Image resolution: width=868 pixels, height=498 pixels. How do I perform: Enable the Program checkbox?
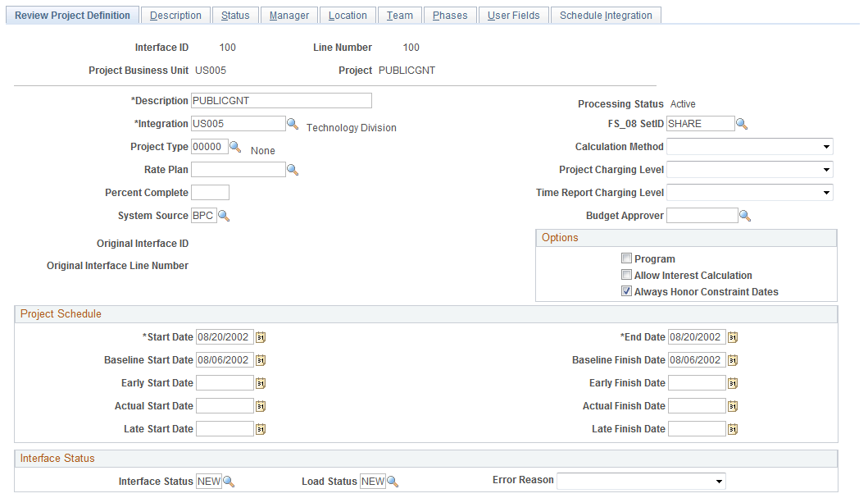(627, 258)
